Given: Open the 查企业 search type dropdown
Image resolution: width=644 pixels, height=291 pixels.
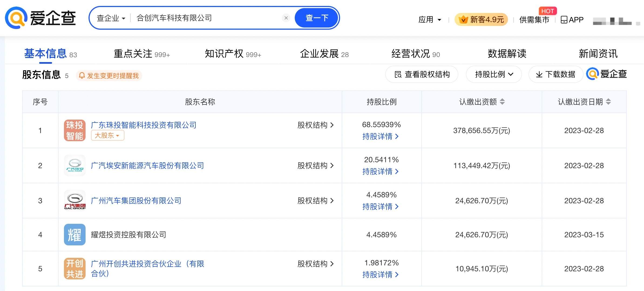Looking at the screenshot, I should click(x=111, y=18).
